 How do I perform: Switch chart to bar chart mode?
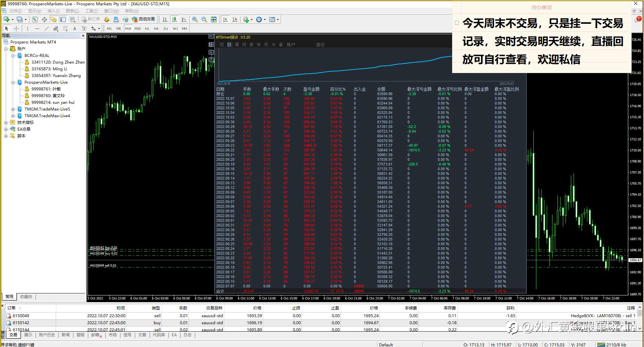tap(165, 19)
